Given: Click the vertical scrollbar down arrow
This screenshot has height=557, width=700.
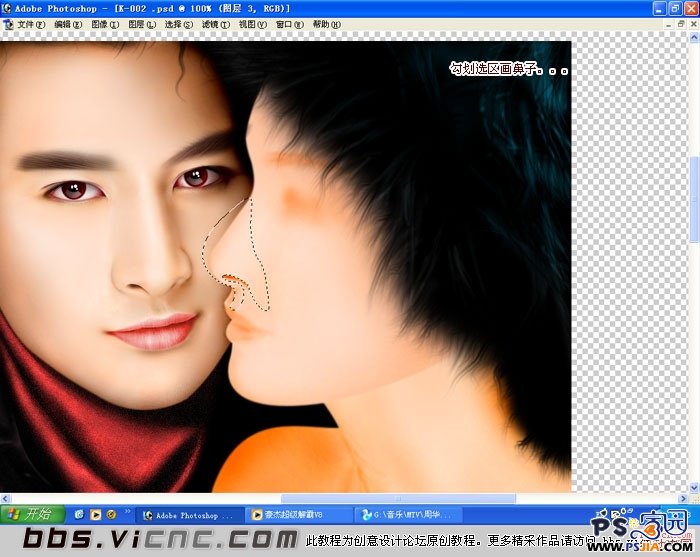Looking at the screenshot, I should point(694,487).
